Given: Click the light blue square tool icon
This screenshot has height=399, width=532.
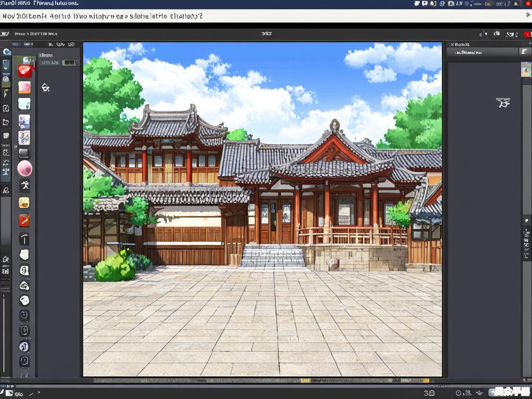Looking at the screenshot, I should point(24,104).
